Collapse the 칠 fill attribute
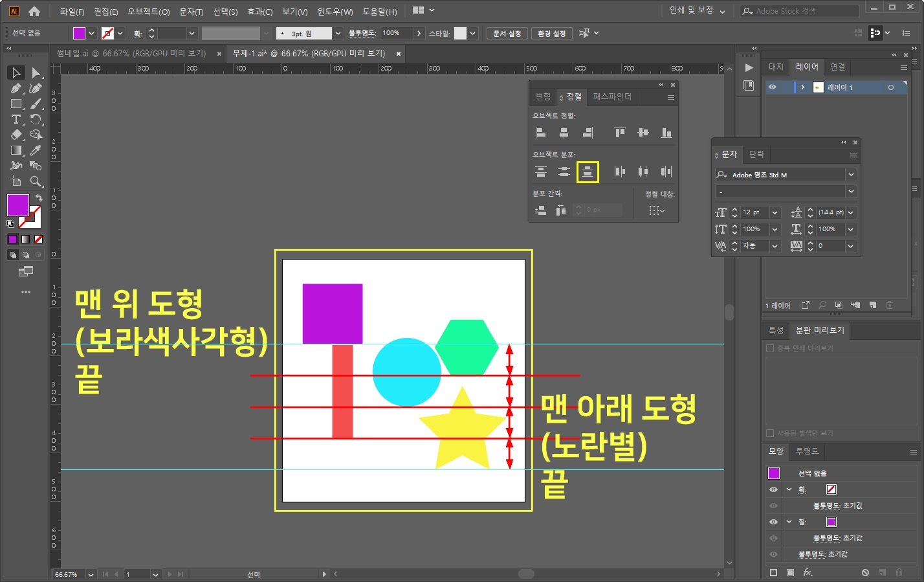This screenshot has width=924, height=582. (789, 522)
